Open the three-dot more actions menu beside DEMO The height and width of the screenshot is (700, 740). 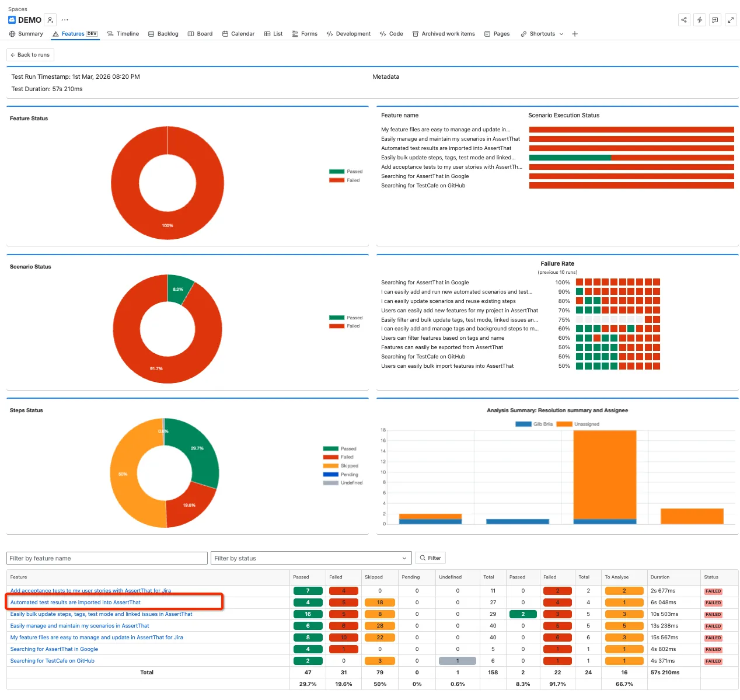(65, 20)
